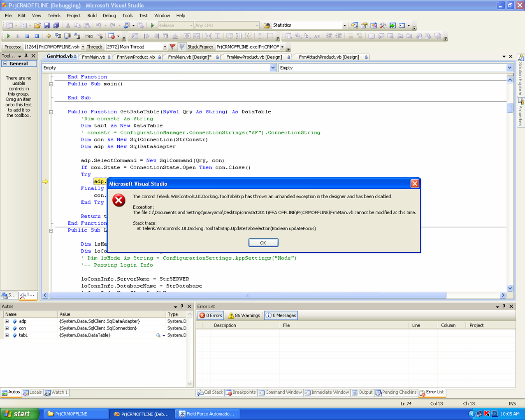Image resolution: width=525 pixels, height=420 pixels.
Task: Click the Step Into debug icon
Action: click(58, 36)
